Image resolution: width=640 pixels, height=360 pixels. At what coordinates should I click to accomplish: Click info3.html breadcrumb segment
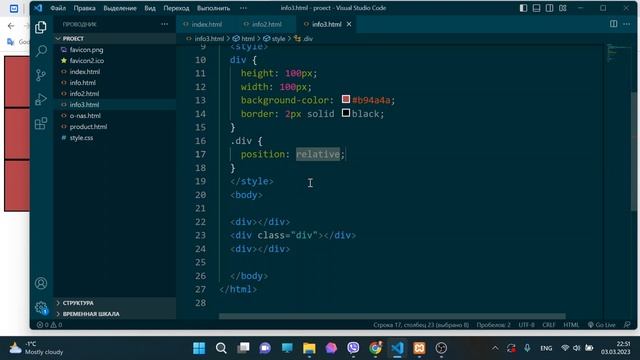pyautogui.click(x=209, y=39)
